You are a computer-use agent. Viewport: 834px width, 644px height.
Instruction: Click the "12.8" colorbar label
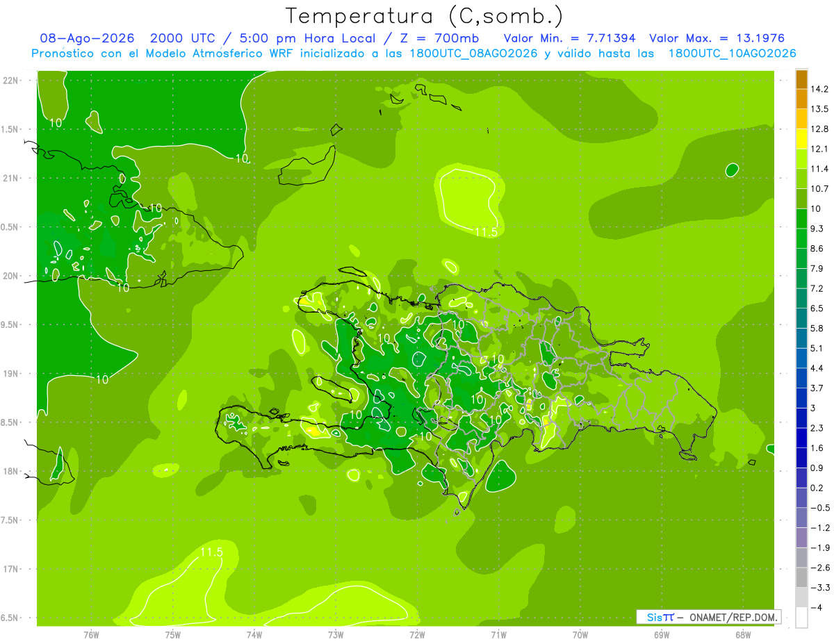click(x=821, y=129)
